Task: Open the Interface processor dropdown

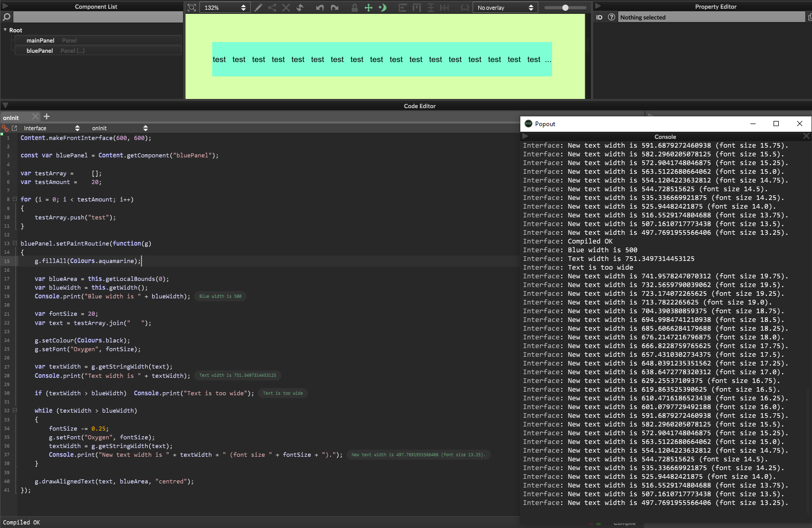Action: tap(51, 128)
